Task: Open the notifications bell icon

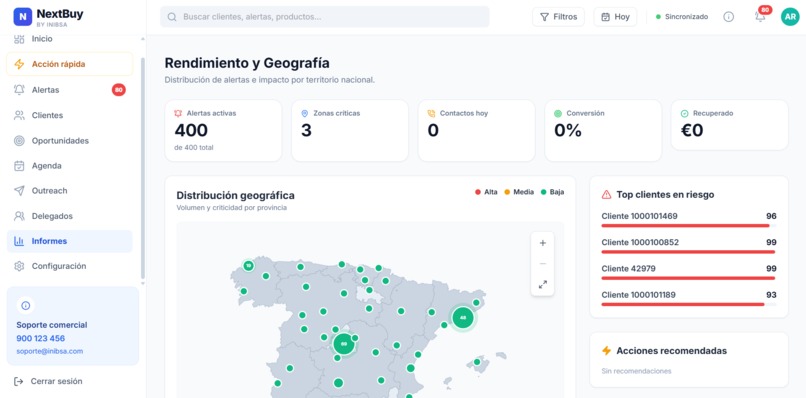Action: [760, 17]
